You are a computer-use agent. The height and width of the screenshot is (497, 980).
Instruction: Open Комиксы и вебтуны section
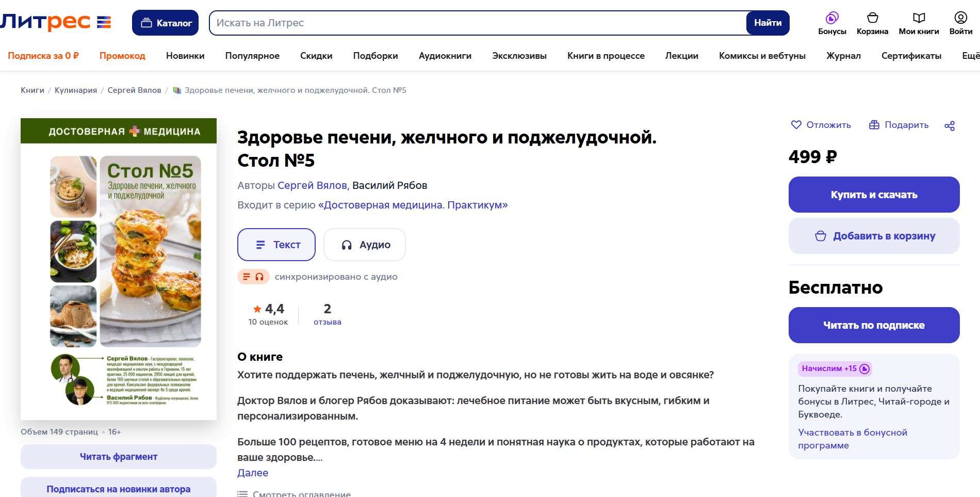[762, 56]
